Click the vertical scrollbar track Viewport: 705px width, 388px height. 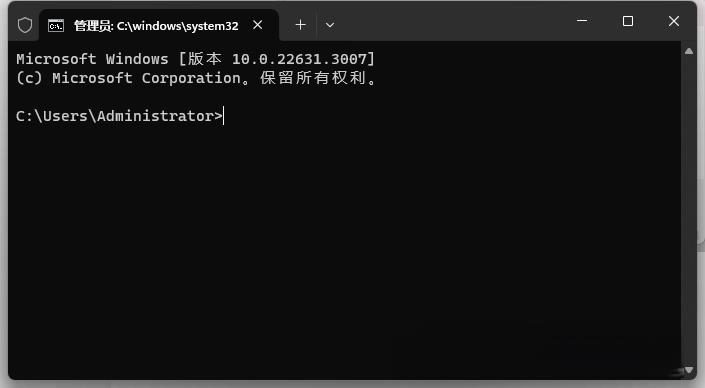688,210
